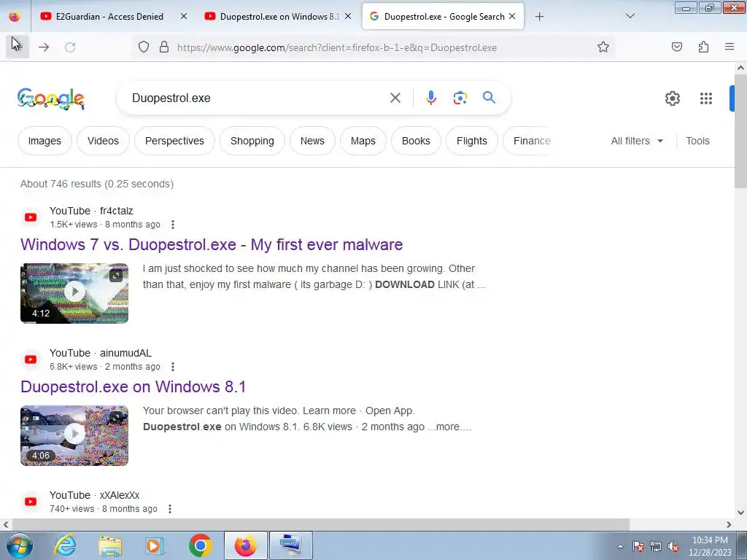Open Duopestrol.exe on Windows 8.1 result link

click(x=133, y=386)
